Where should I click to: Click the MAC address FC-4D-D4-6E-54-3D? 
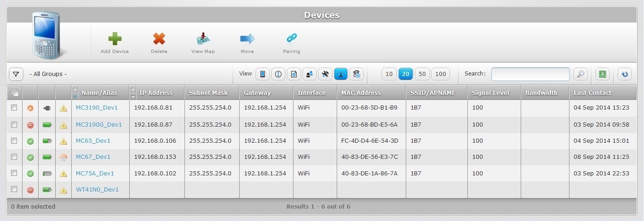(x=370, y=141)
